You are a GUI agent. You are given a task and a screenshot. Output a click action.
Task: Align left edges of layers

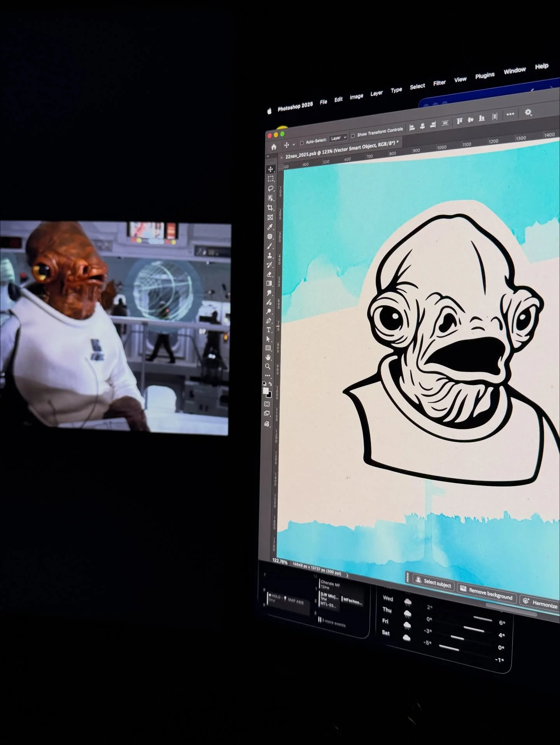[x=413, y=127]
